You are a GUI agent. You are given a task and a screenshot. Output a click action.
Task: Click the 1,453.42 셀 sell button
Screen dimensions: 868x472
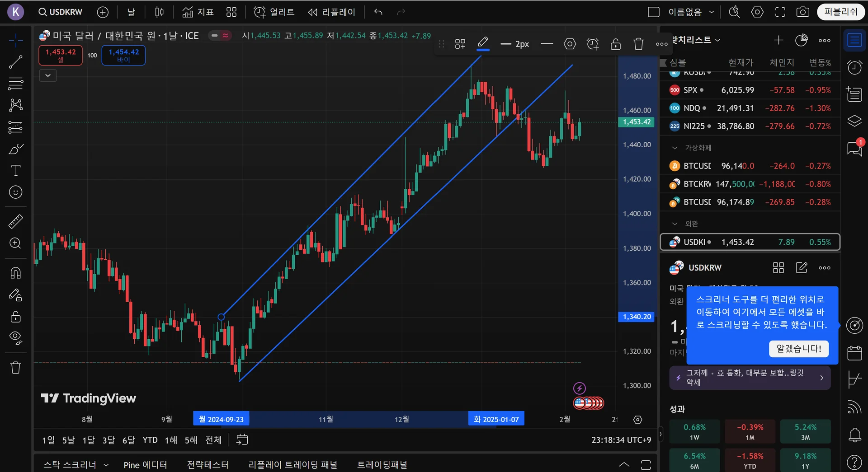pyautogui.click(x=61, y=55)
